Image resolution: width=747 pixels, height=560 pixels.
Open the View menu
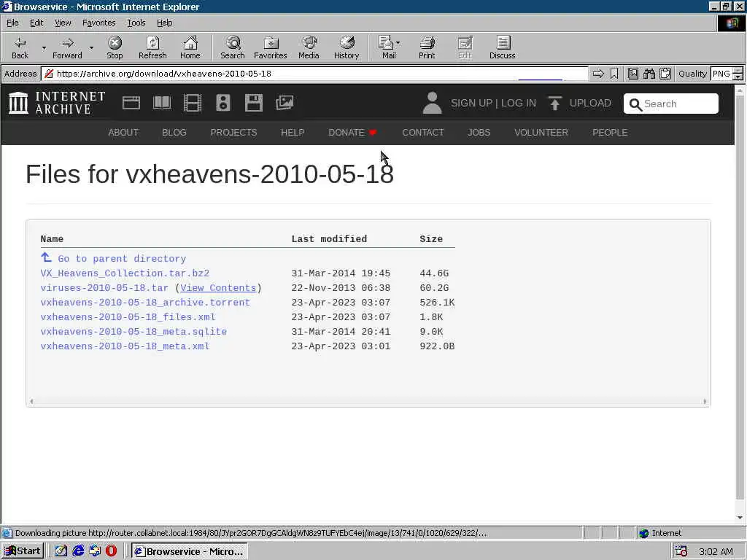click(63, 23)
